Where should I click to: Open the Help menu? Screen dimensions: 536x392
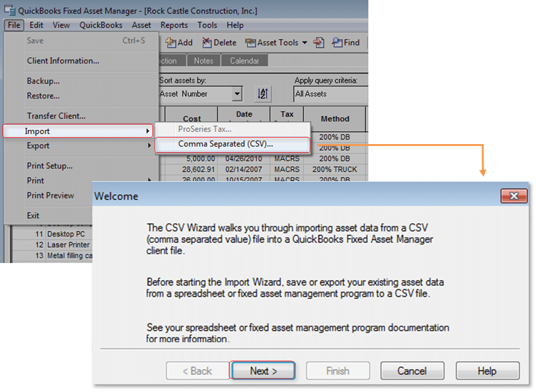tap(235, 25)
